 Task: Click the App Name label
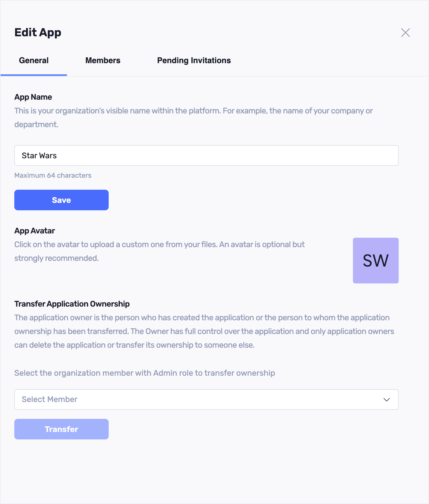click(33, 97)
